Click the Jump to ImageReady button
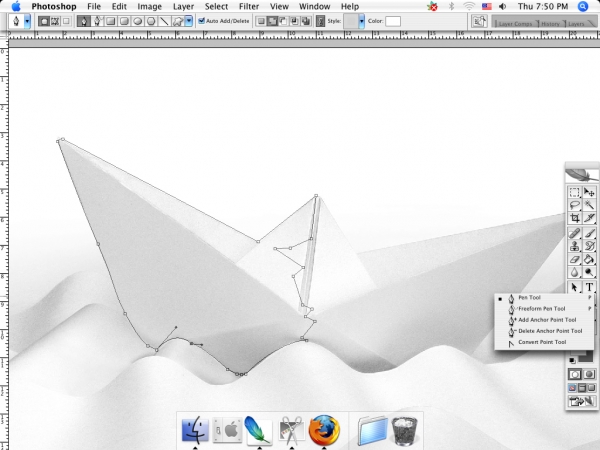 581,401
